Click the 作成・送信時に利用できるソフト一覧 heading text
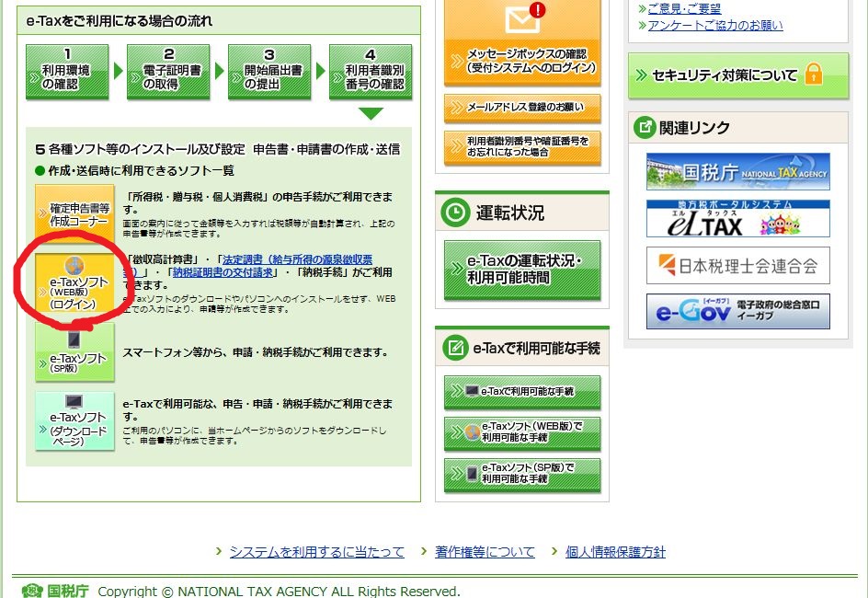 click(x=142, y=170)
